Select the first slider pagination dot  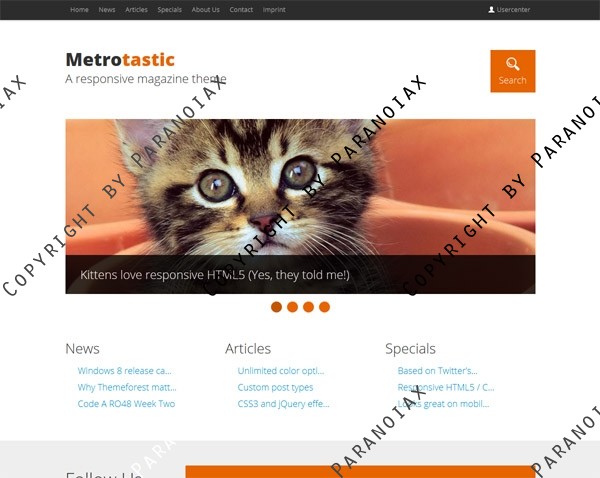tap(276, 307)
